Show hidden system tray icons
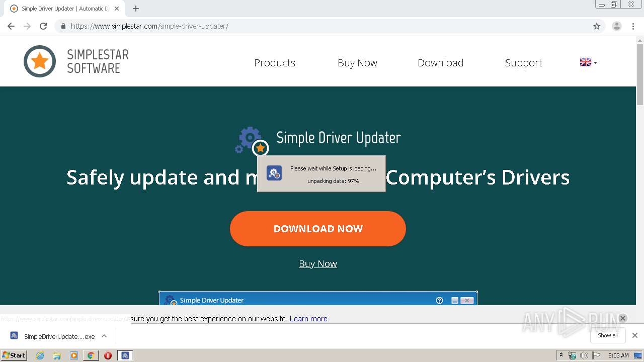 561,355
